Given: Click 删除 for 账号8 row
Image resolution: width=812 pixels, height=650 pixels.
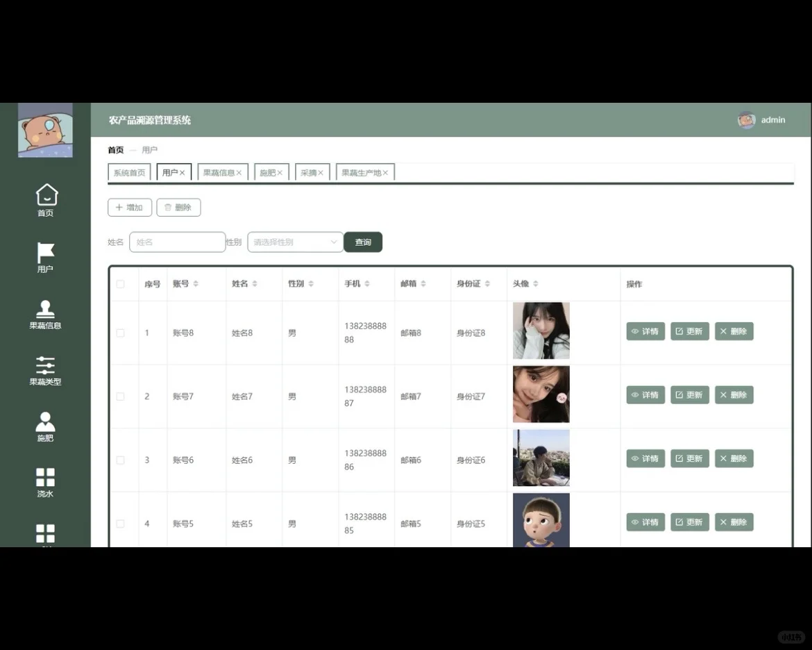Looking at the screenshot, I should point(734,331).
